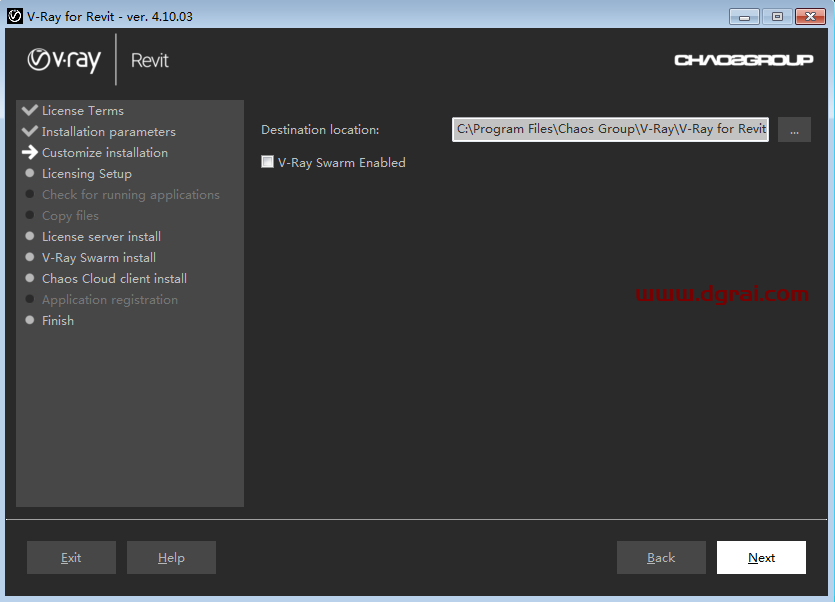835x602 pixels.
Task: Select the Application registration step
Action: [110, 299]
